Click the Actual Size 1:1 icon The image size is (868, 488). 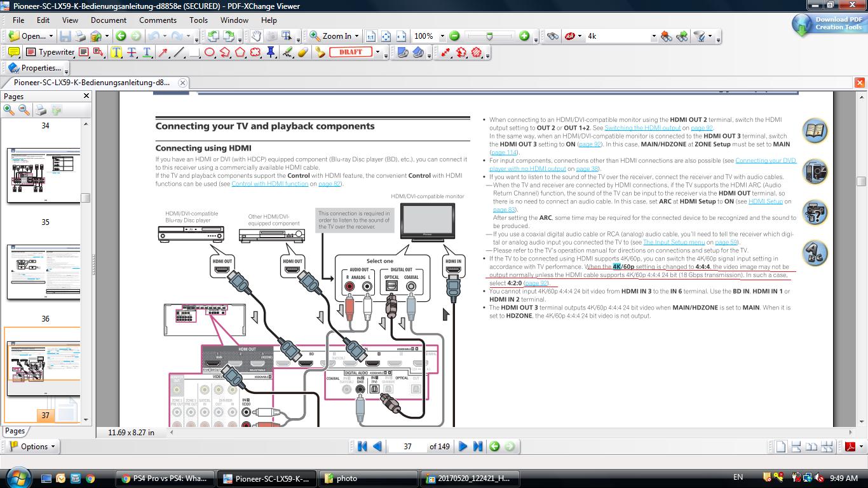(370, 36)
